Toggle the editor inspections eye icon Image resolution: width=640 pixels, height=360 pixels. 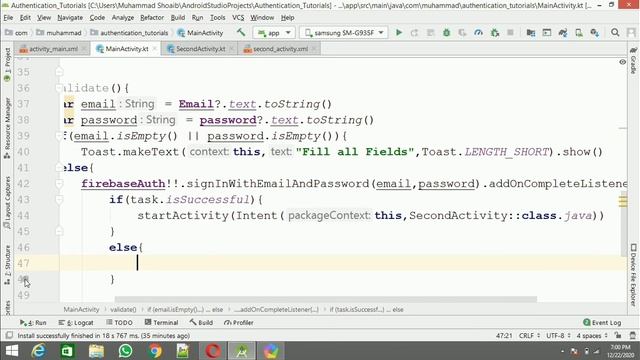point(622,62)
